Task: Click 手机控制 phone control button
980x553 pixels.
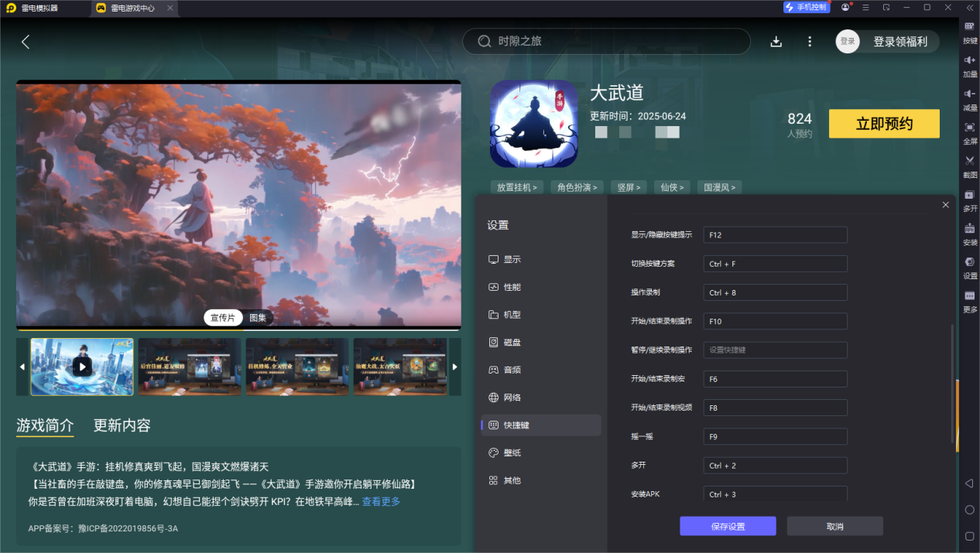Action: point(806,7)
